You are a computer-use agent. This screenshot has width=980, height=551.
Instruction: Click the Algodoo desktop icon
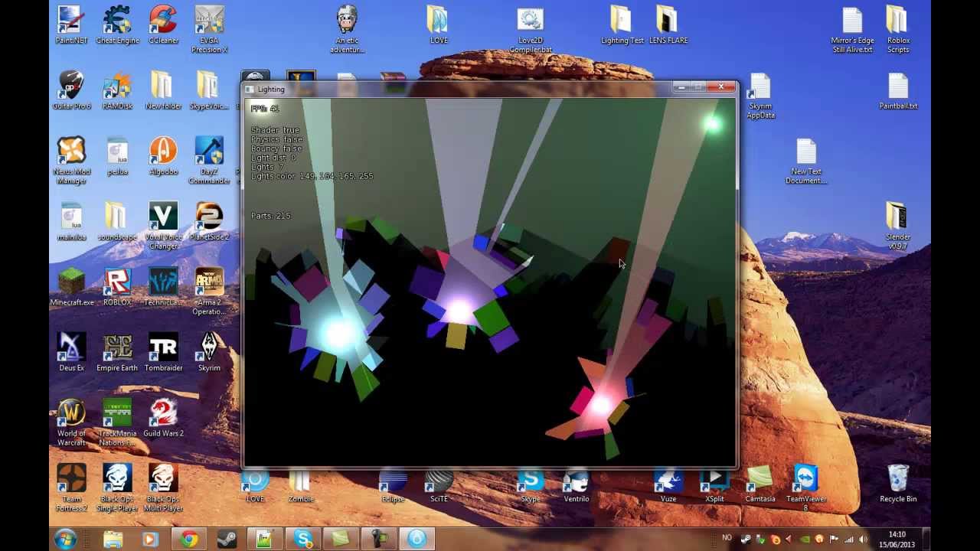click(163, 157)
